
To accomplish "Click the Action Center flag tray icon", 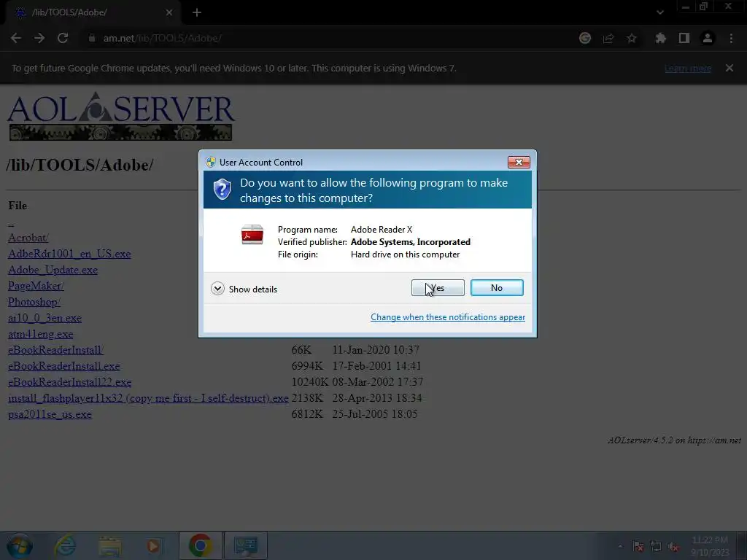I will point(638,546).
